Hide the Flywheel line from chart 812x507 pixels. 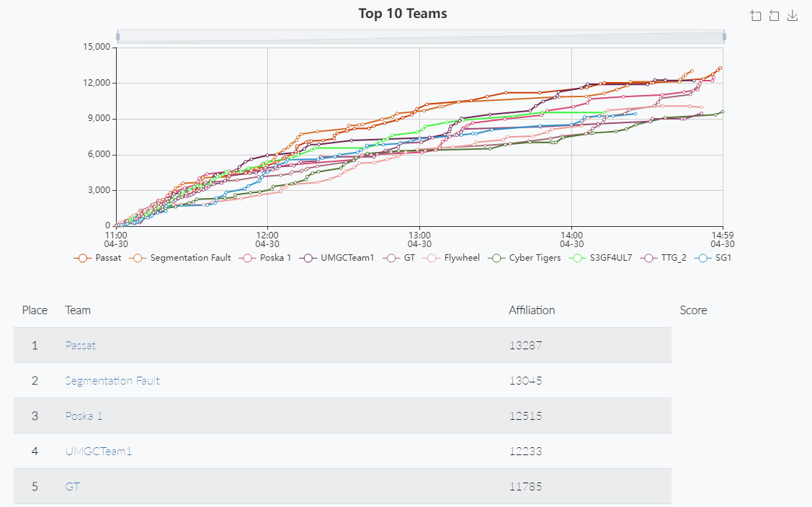point(451,258)
